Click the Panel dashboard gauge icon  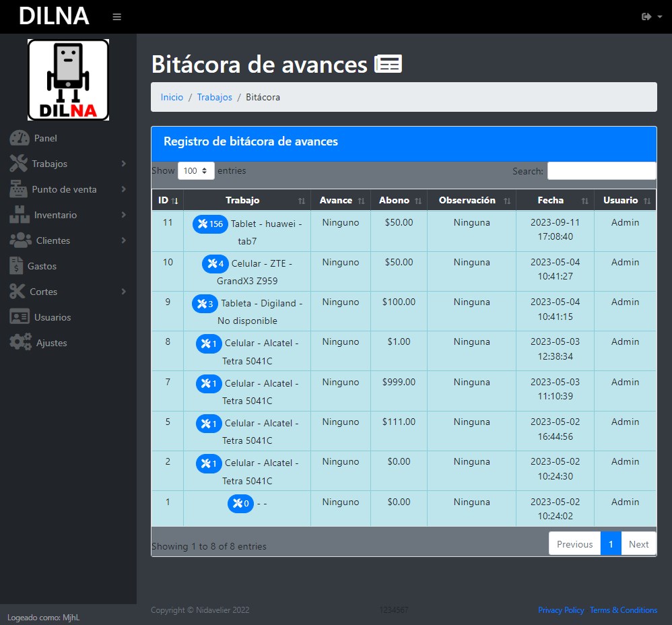point(20,138)
